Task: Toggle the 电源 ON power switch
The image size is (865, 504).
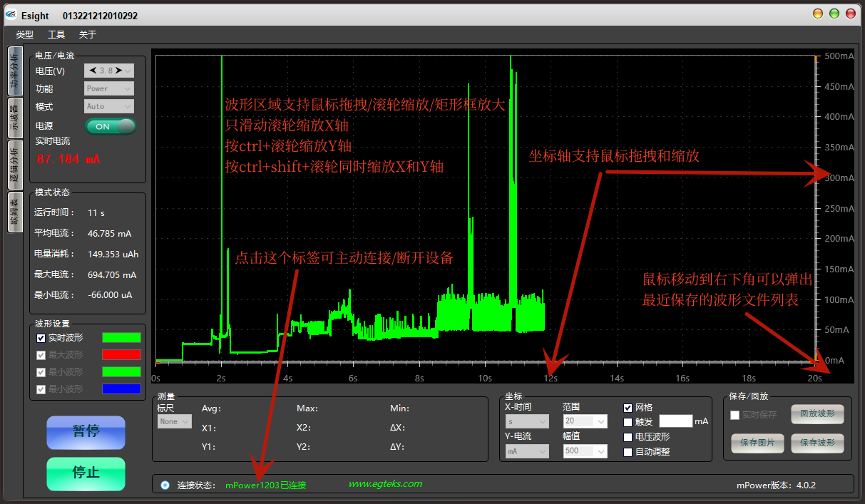Action: pos(111,126)
